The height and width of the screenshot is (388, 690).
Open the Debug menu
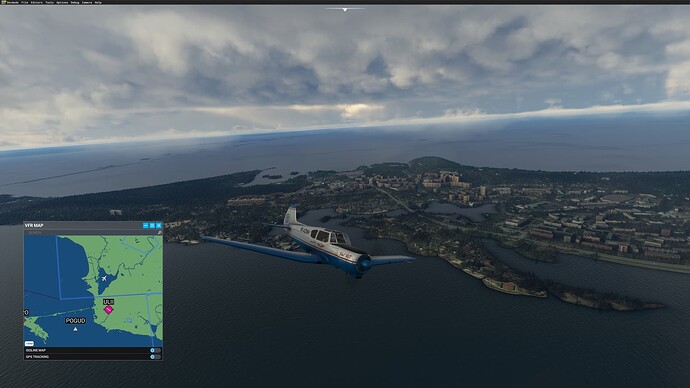tap(75, 2)
